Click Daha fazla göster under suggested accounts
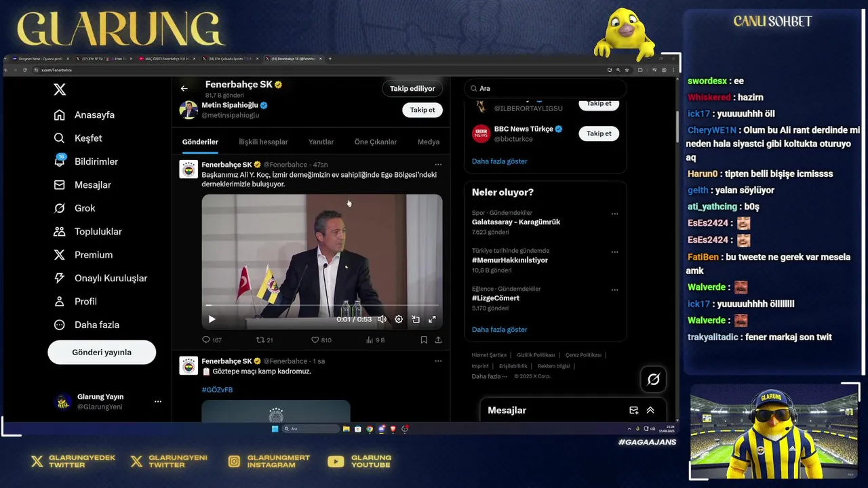Viewport: 868px width, 488px height. 499,161
